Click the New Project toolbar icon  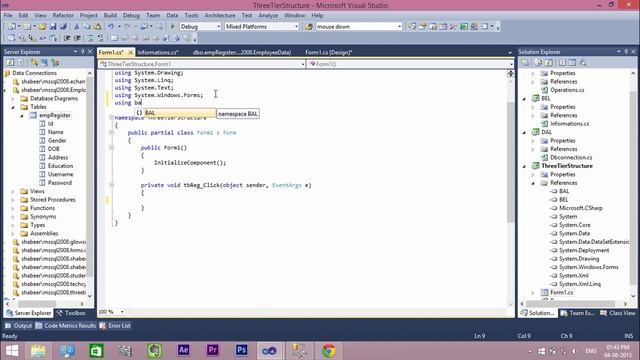11,27
